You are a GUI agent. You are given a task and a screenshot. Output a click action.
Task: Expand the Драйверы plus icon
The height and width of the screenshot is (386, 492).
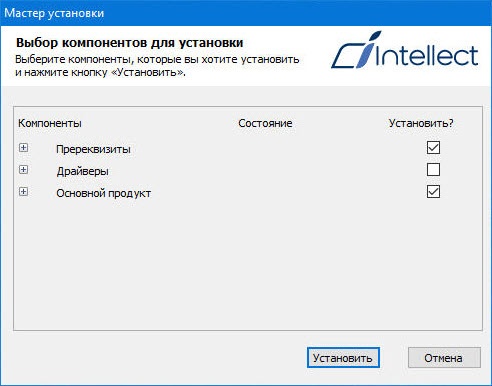(23, 170)
